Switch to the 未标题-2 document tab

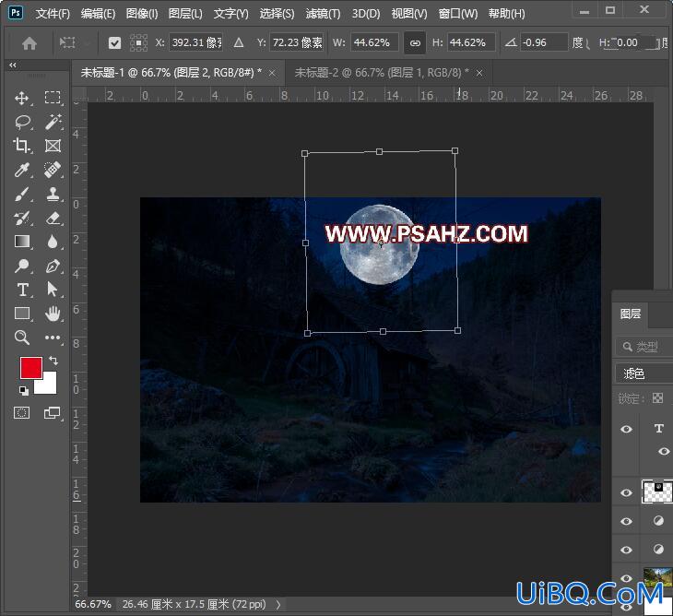[382, 73]
